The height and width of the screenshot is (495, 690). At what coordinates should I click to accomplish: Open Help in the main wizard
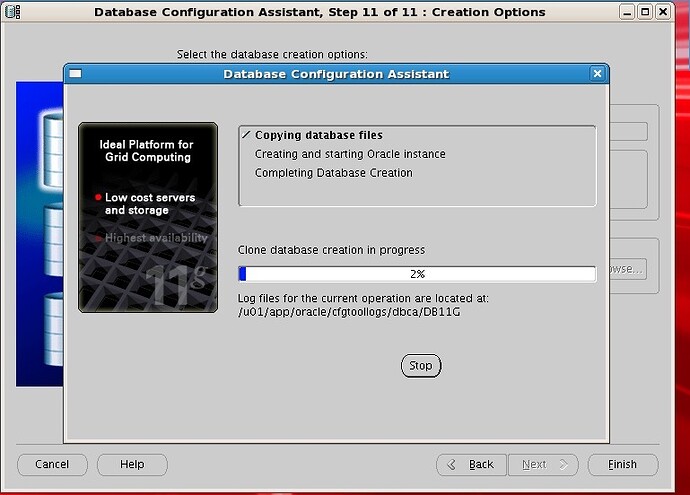pyautogui.click(x=132, y=465)
